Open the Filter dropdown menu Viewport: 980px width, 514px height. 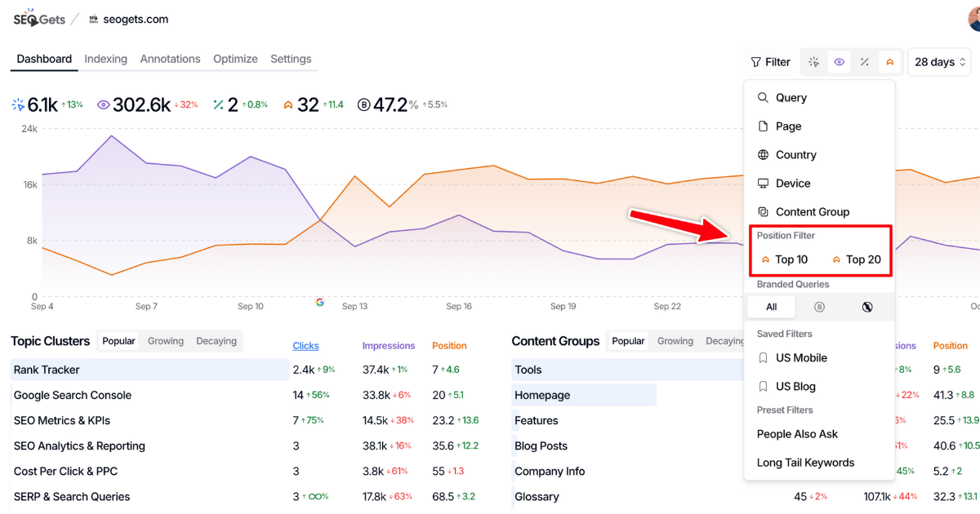(x=770, y=61)
